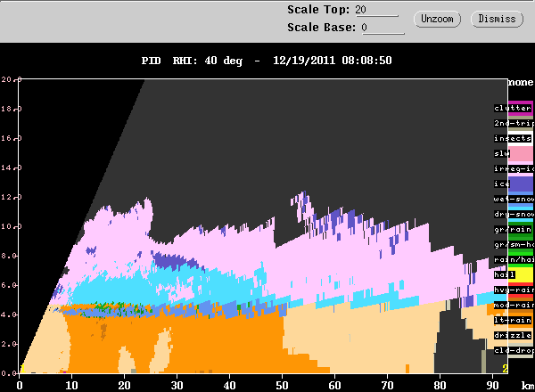The width and height of the screenshot is (535, 392).
Task: Click the Dismiss button
Action: pos(497,19)
